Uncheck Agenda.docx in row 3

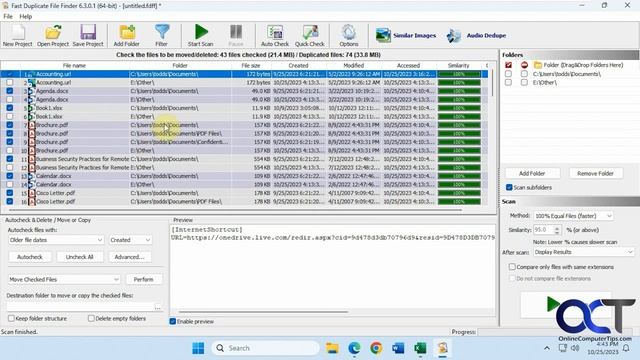coord(9,91)
